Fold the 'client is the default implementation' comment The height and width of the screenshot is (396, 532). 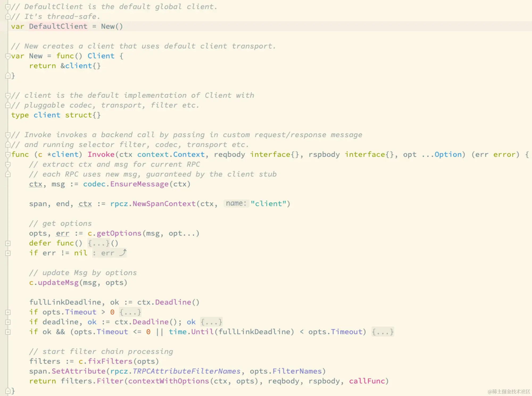pos(8,96)
